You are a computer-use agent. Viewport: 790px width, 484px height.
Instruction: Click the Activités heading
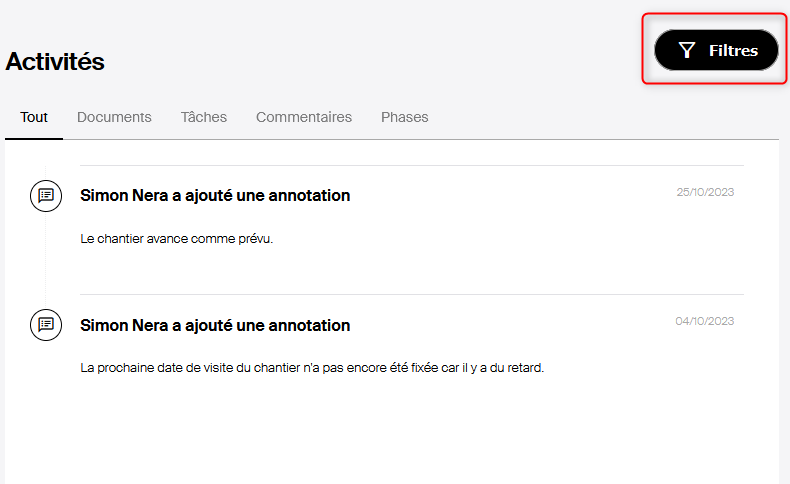(x=55, y=61)
